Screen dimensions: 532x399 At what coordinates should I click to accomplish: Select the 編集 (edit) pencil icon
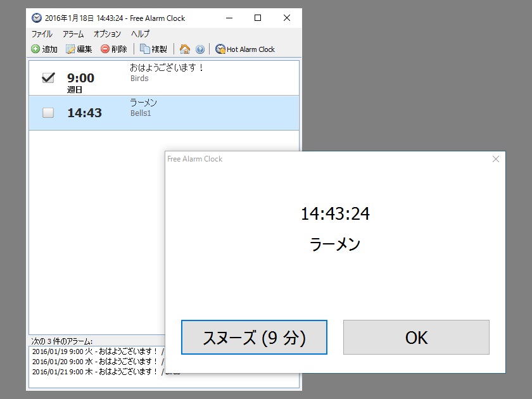point(71,48)
